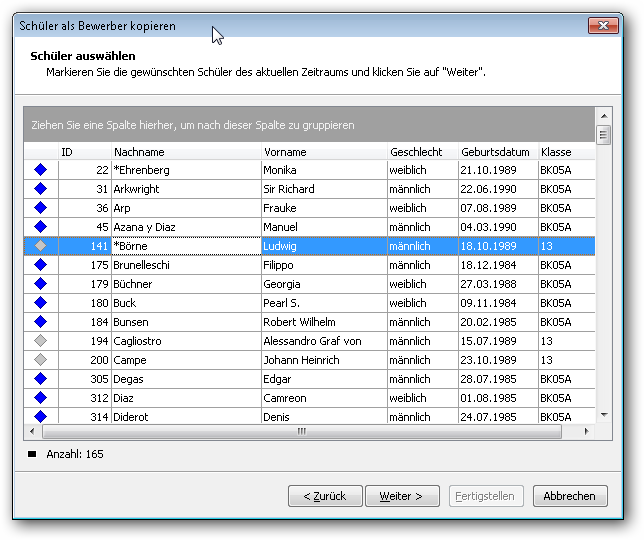Select the Brunelleschi Filippo row
Viewport: 644px width, 540px height.
pos(309,265)
